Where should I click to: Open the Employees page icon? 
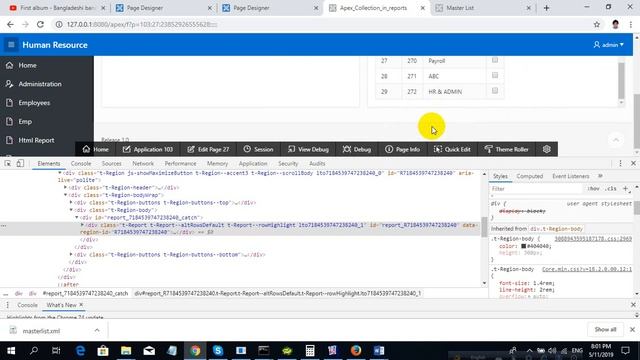coord(9,103)
